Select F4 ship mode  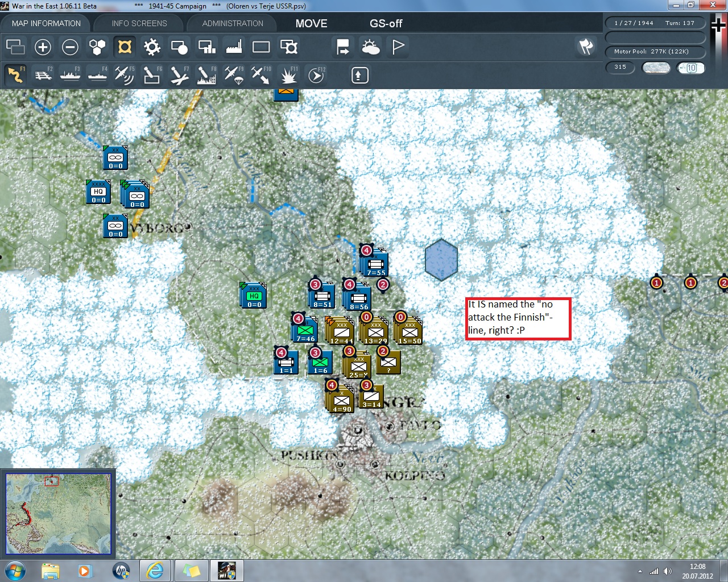pos(97,75)
